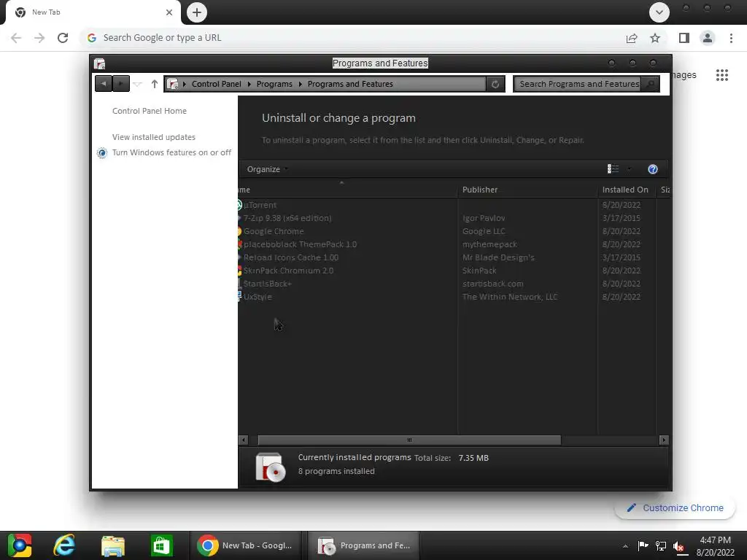The width and height of the screenshot is (747, 560).
Task: Click Programs breadcrumb
Action: (x=274, y=84)
